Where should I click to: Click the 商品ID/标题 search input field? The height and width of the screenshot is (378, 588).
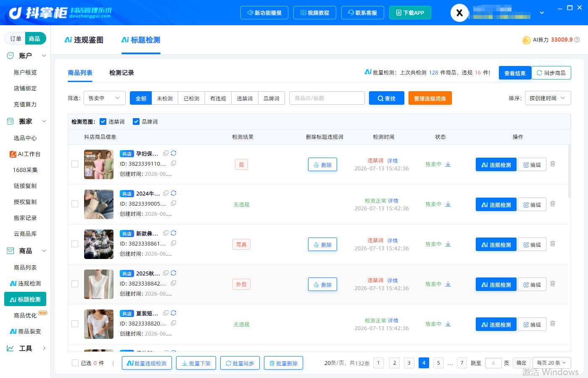pos(327,98)
